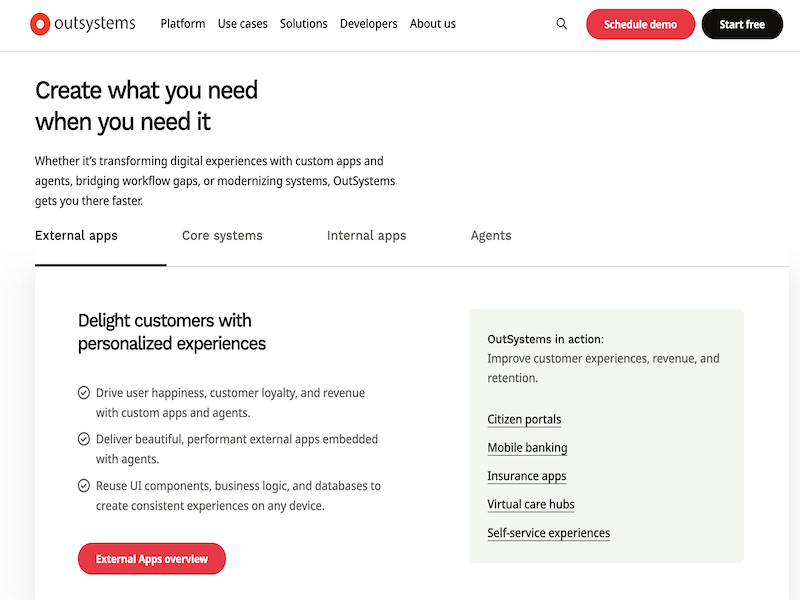Open the Citizen portals link

[x=524, y=418]
